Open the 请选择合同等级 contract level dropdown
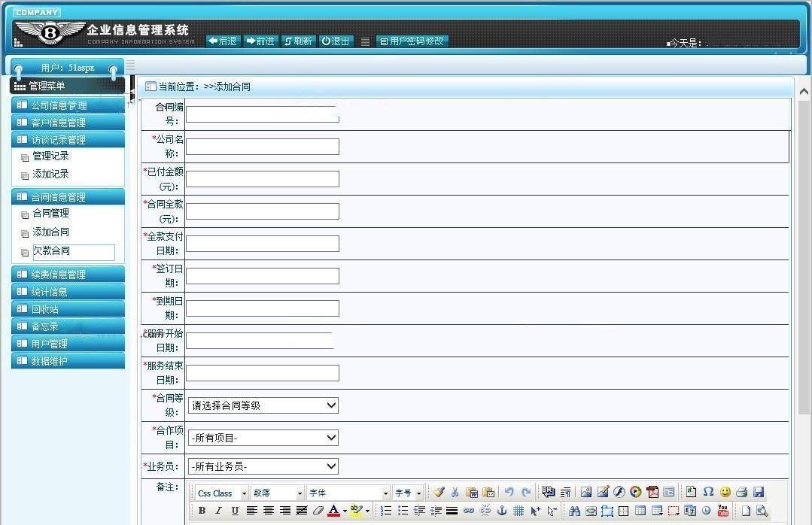This screenshot has height=525, width=812. (x=263, y=405)
